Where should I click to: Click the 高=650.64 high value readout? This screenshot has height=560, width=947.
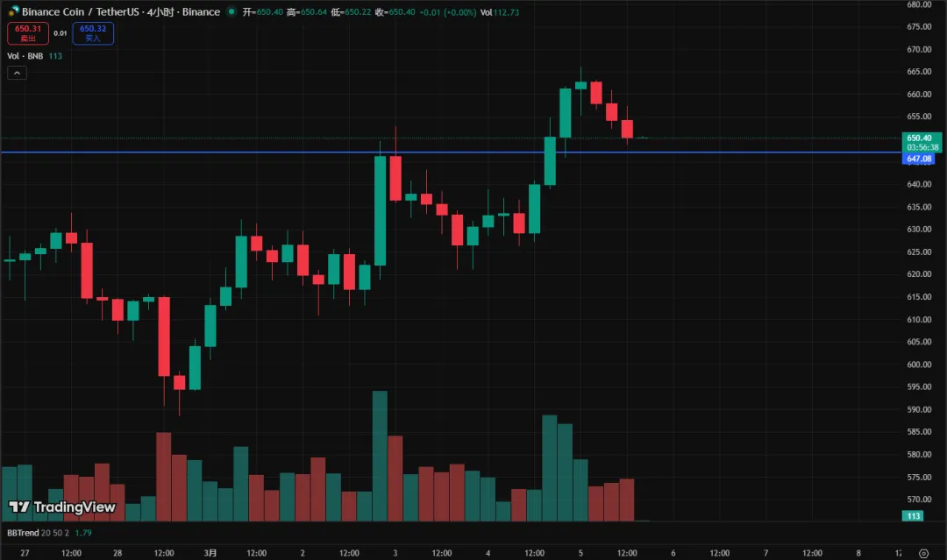[x=307, y=12]
